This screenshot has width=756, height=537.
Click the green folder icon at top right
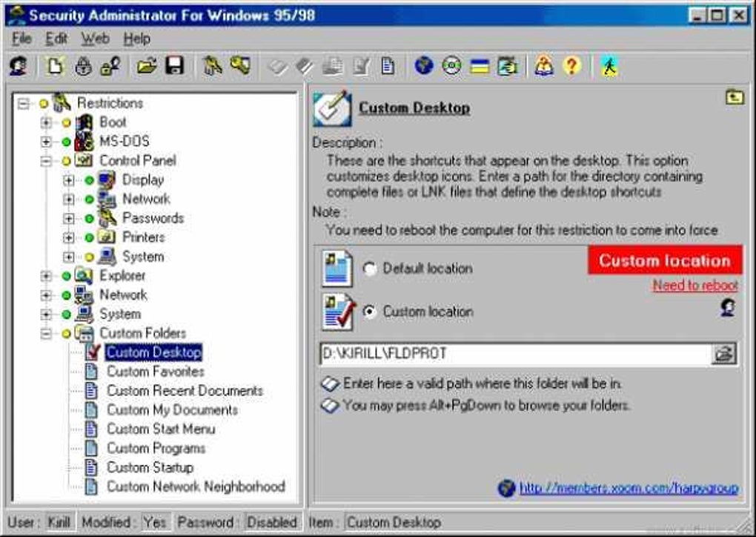pyautogui.click(x=735, y=97)
